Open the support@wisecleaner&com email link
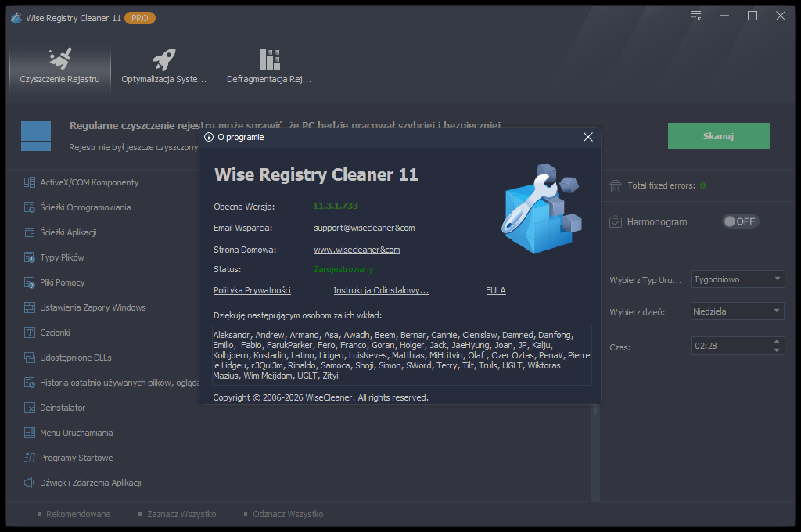This screenshot has width=801, height=532. coord(365,228)
